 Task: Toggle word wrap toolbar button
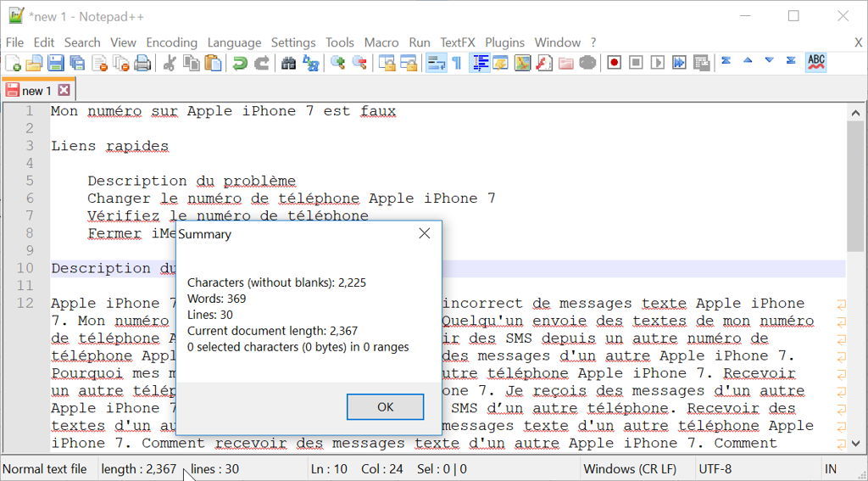(x=437, y=63)
